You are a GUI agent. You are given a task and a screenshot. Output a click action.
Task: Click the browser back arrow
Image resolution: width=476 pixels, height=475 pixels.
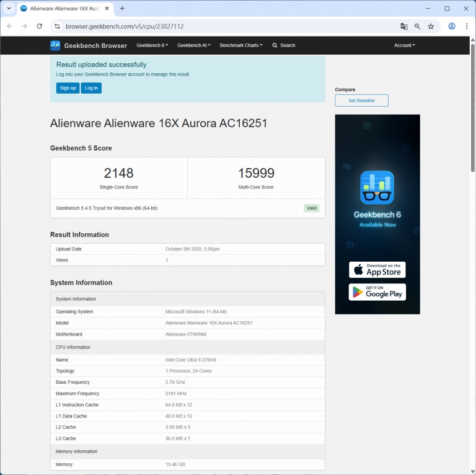[9, 27]
